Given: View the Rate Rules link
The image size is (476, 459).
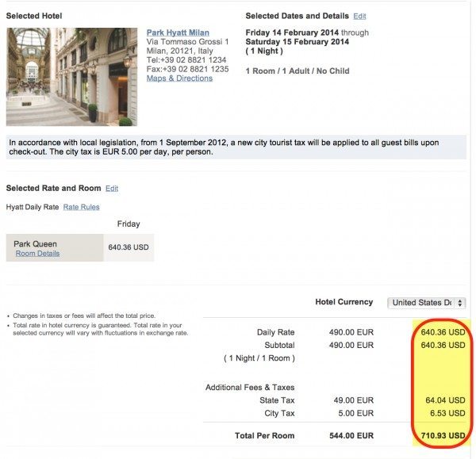Looking at the screenshot, I should tap(81, 207).
